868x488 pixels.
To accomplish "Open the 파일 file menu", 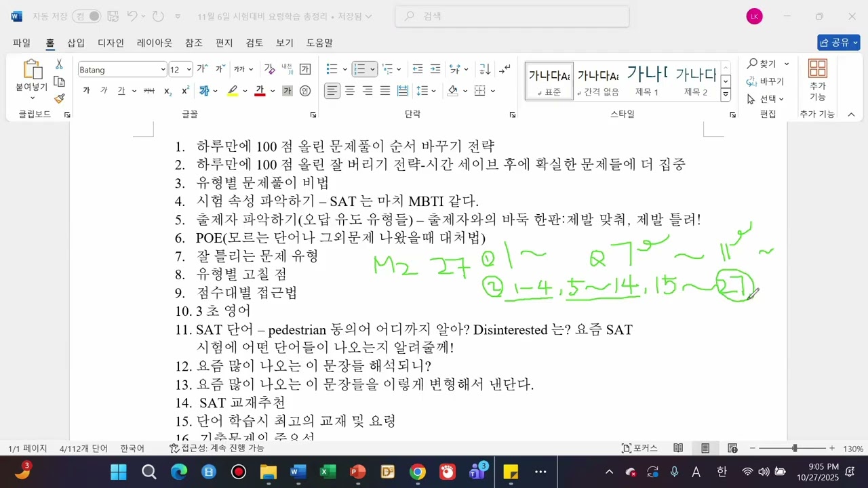I will coord(22,43).
